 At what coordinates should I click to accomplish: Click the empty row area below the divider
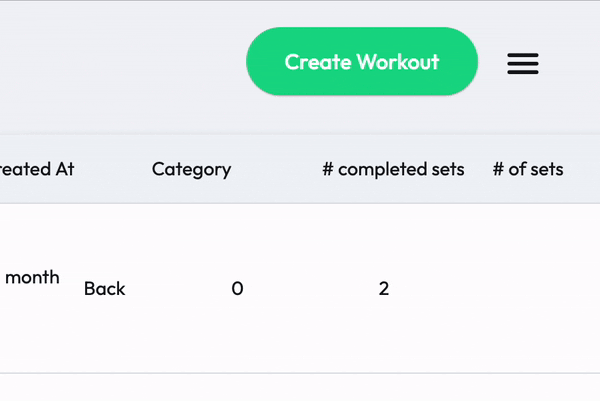point(300,388)
